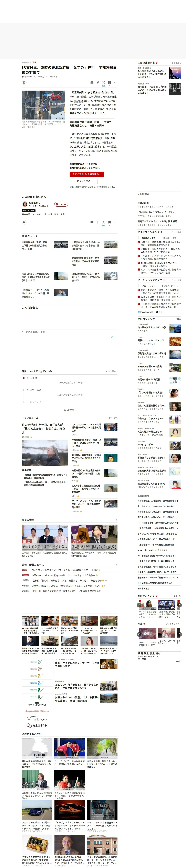Screen dimensions: 186x868
Task: Open the more options ellipsis under the headline
Action: tap(115, 83)
